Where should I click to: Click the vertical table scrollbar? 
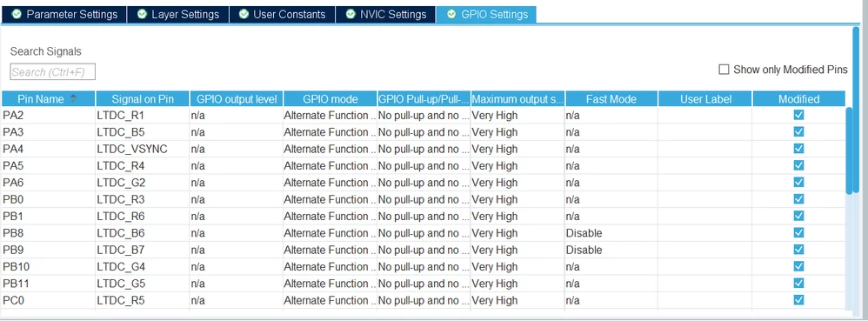[x=850, y=150]
